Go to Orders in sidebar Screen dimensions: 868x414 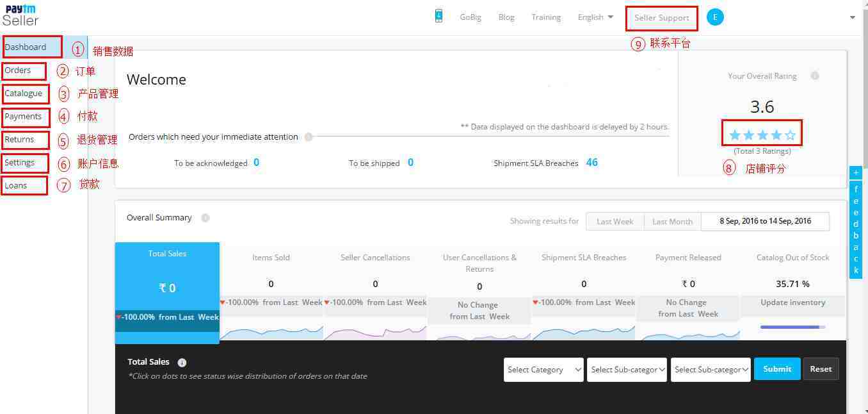(18, 70)
